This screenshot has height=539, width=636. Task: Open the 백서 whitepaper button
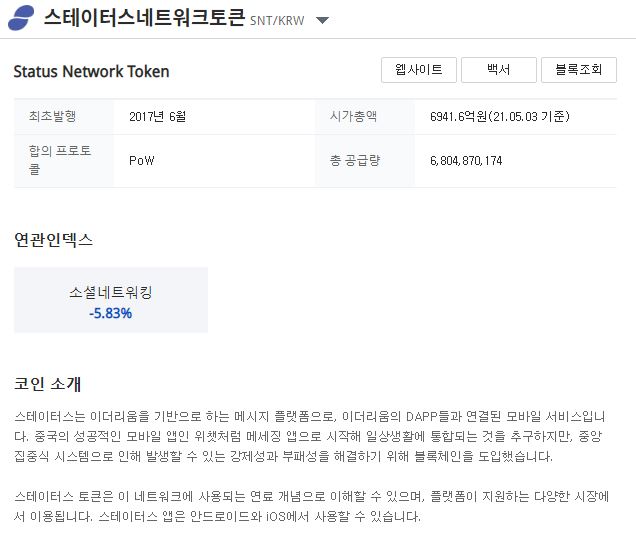tap(498, 70)
